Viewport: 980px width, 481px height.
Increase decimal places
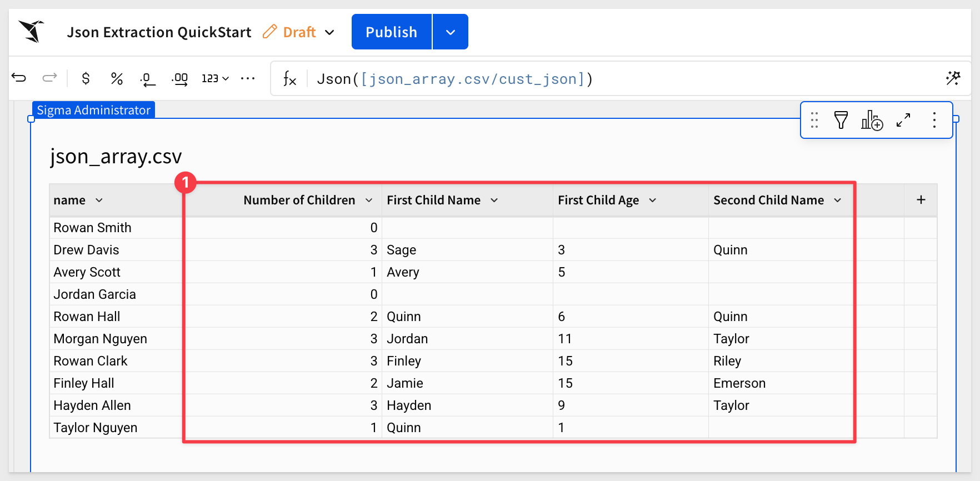(179, 79)
